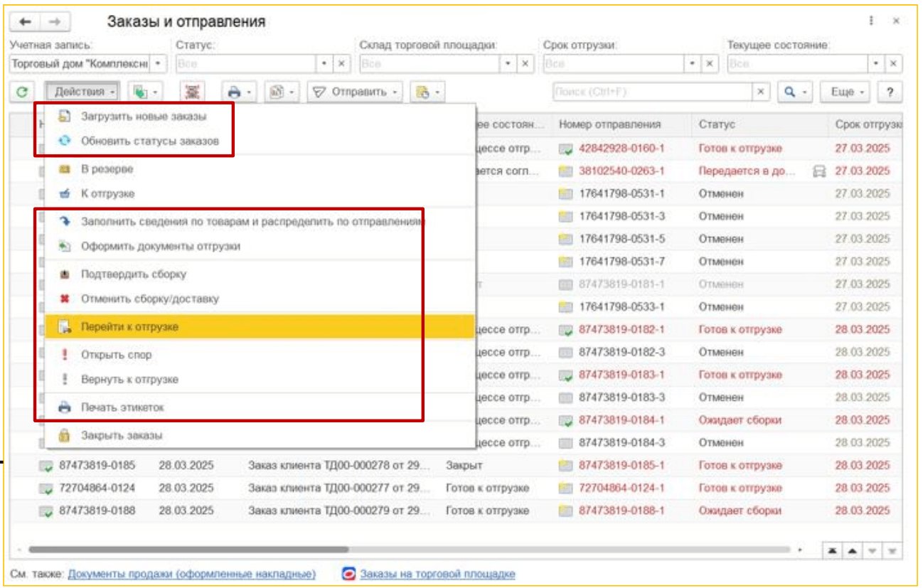Click the red barcode scanner toolbar icon

click(x=192, y=92)
